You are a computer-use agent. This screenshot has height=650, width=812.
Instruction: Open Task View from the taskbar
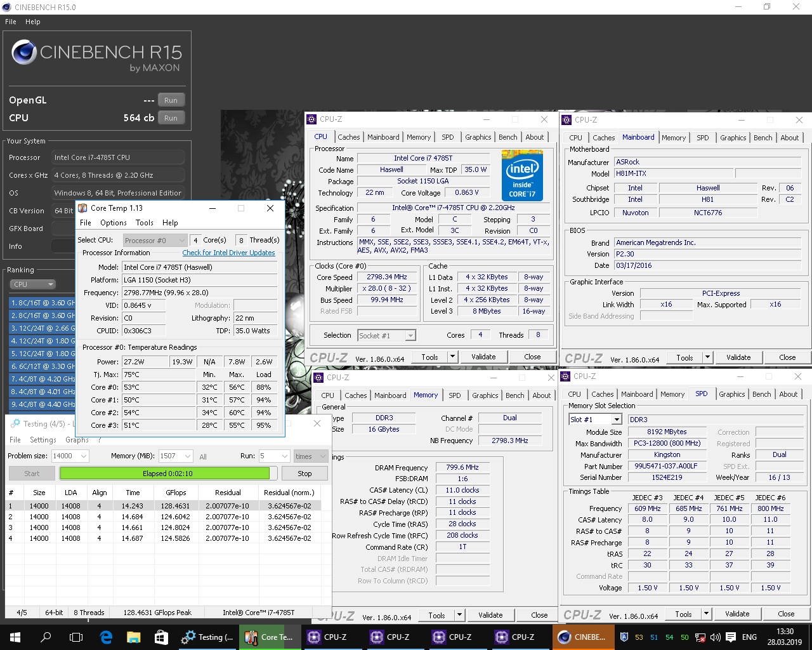[76, 637]
